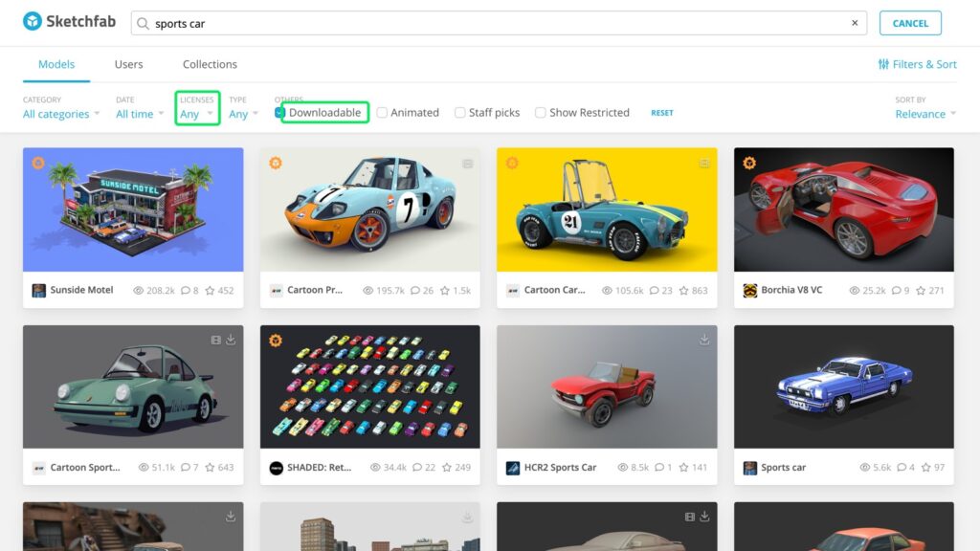This screenshot has width=980, height=551.
Task: Click in the sports car search field
Action: point(499,23)
